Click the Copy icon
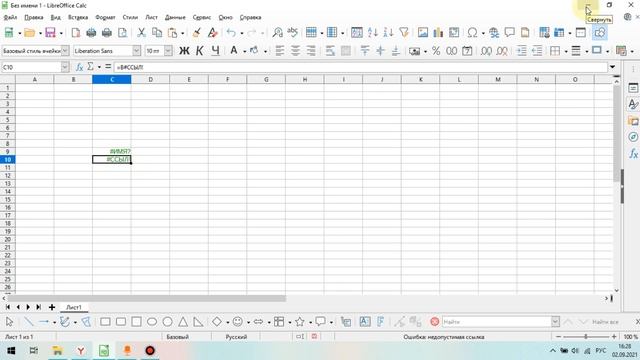Viewport: 640px width, 360px height. (x=157, y=33)
